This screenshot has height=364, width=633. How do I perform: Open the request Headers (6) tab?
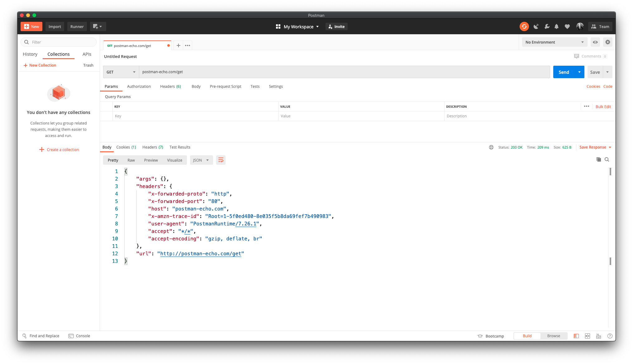click(170, 86)
